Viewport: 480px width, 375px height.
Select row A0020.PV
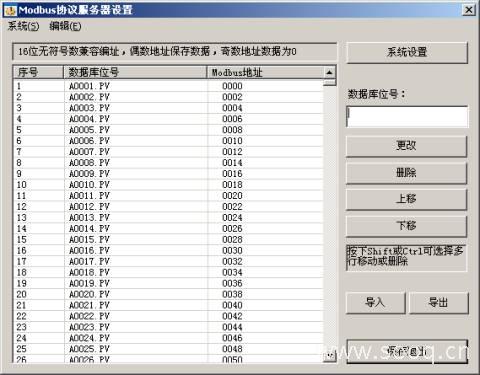pos(168,295)
